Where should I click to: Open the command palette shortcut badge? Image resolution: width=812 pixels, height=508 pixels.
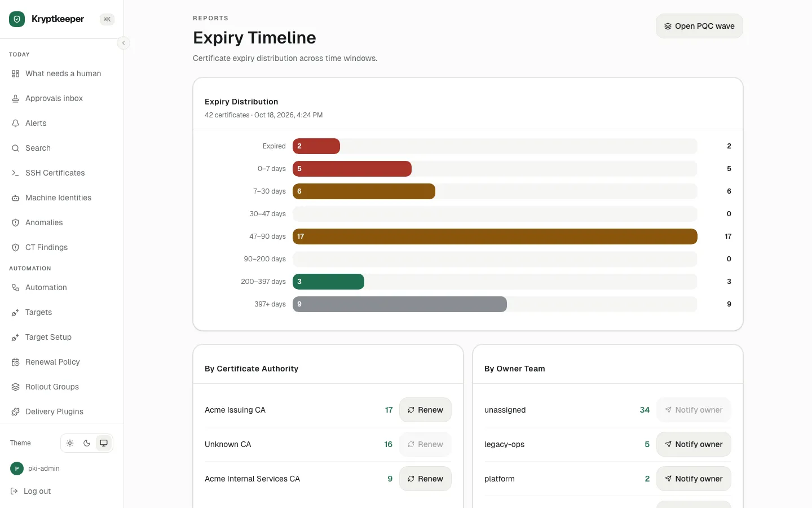(x=107, y=19)
